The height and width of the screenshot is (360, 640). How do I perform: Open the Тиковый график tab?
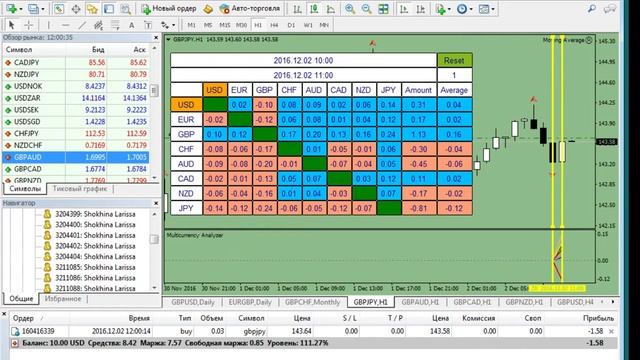pos(80,189)
